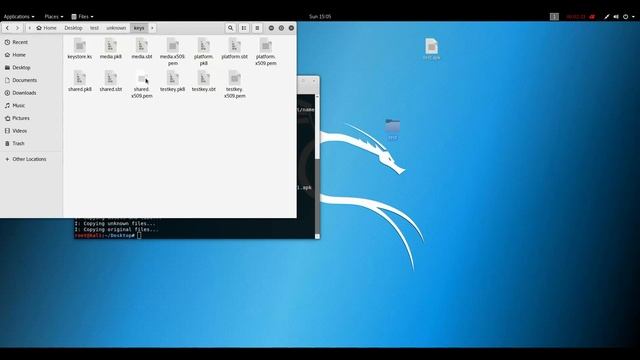Select the testkey.pk8 file icon

(173, 78)
